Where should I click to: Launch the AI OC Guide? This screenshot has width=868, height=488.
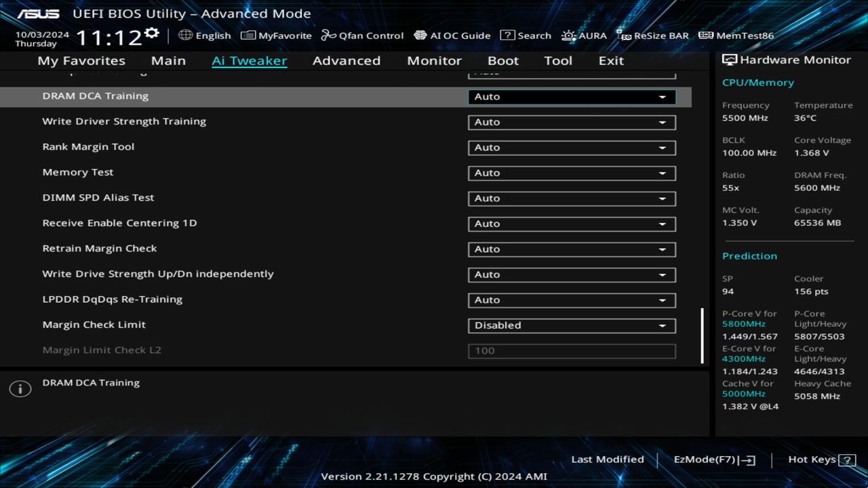452,35
